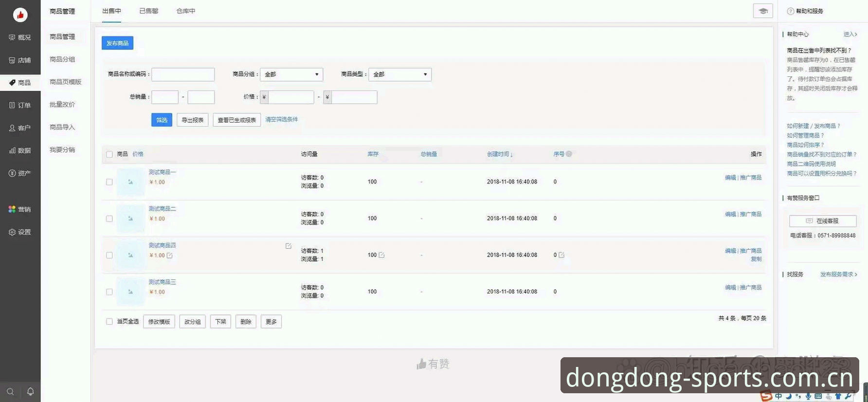Open 客户 customers in main sidebar
This screenshot has width=868, height=402.
20,128
